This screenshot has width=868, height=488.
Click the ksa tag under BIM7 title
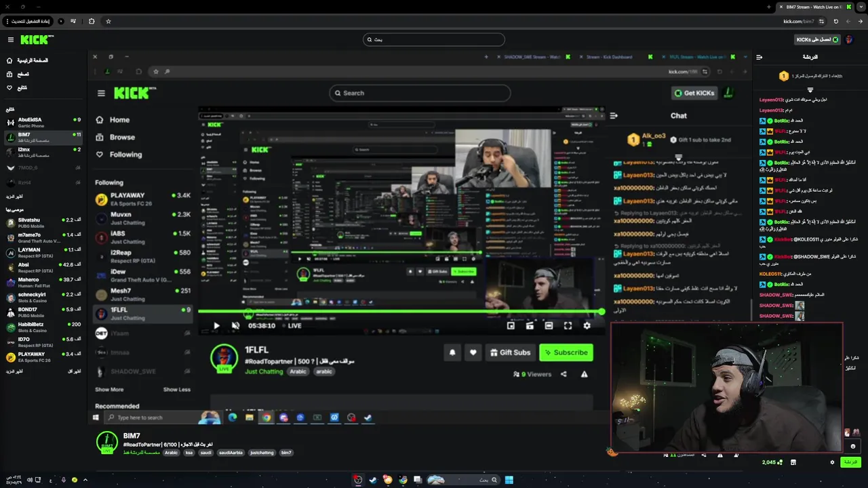click(x=189, y=453)
